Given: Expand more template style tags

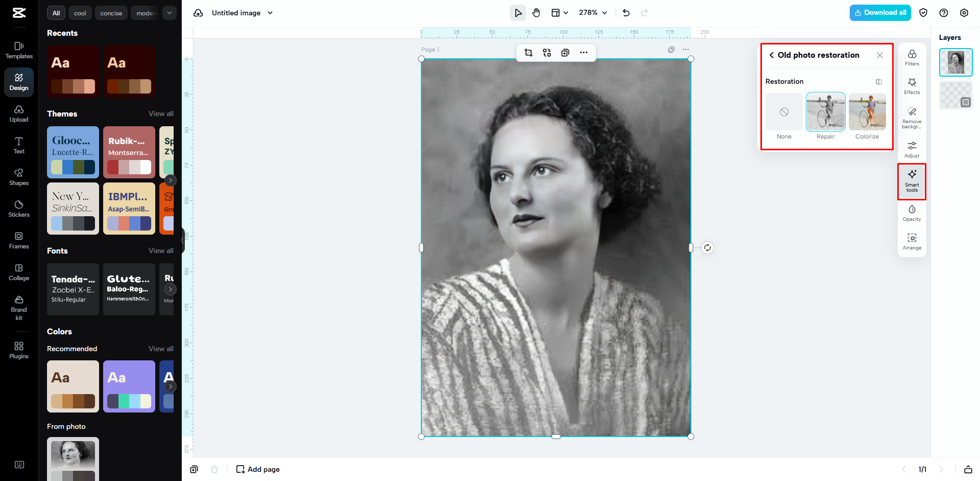Looking at the screenshot, I should [x=169, y=12].
